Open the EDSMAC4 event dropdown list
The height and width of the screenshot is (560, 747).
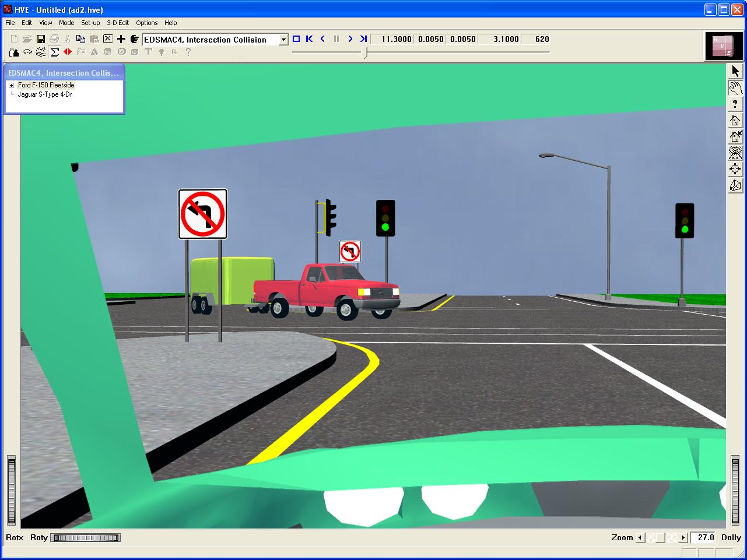pyautogui.click(x=283, y=40)
